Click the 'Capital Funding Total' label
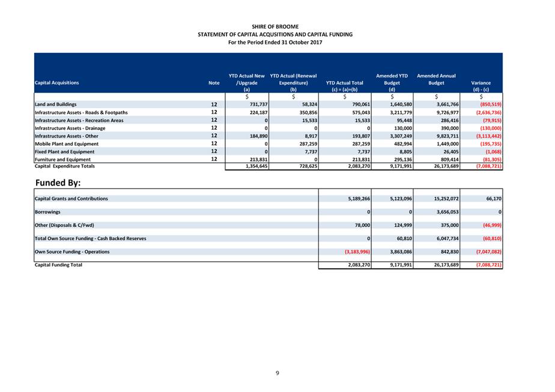This screenshot has width=555, height=392. [x=58, y=265]
